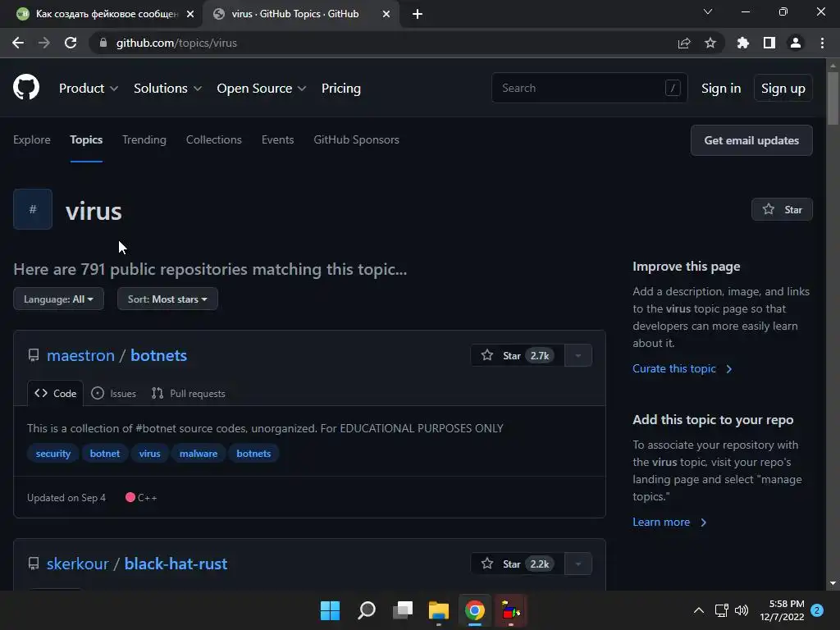Open Task View on the taskbar

[x=403, y=610]
